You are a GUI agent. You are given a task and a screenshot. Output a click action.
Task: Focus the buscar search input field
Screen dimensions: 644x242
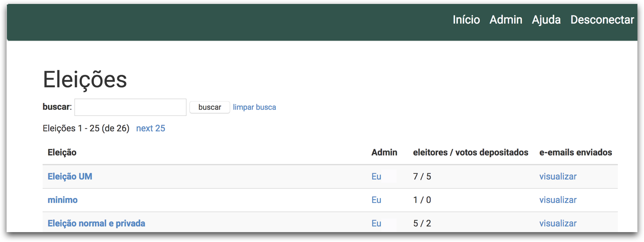click(130, 107)
